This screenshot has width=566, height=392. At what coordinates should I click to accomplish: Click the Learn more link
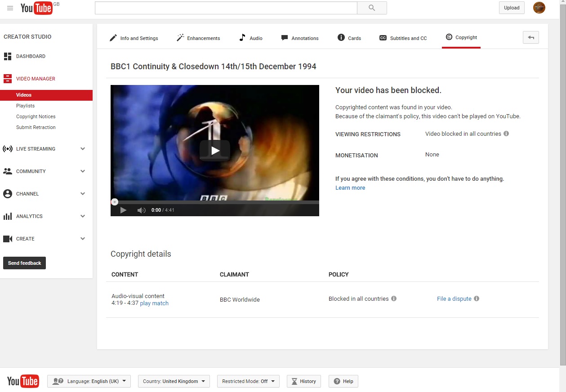click(x=350, y=188)
